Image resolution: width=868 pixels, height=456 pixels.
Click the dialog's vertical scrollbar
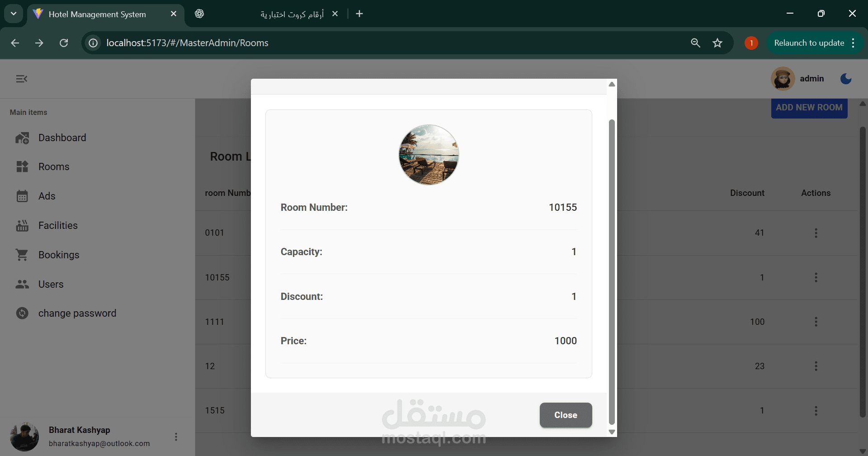click(612, 271)
